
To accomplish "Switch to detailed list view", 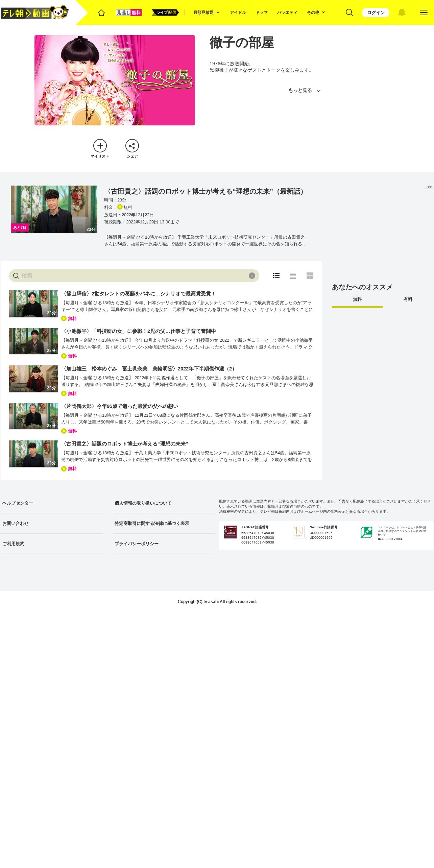I will click(x=276, y=275).
